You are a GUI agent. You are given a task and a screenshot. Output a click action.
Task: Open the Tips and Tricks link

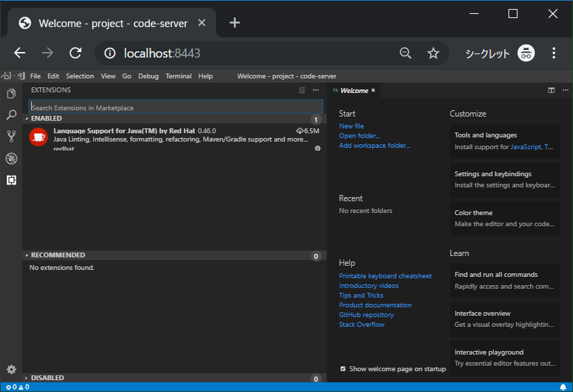click(x=361, y=295)
